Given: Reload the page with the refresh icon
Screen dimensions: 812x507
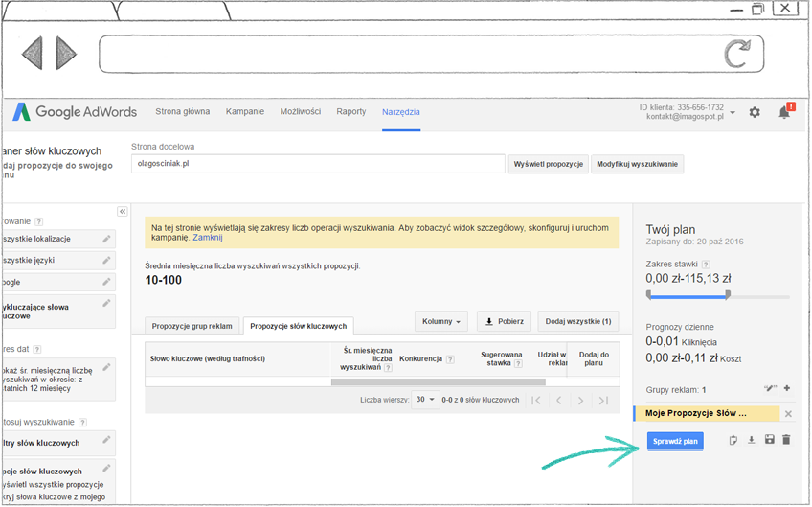Looking at the screenshot, I should coord(737,54).
